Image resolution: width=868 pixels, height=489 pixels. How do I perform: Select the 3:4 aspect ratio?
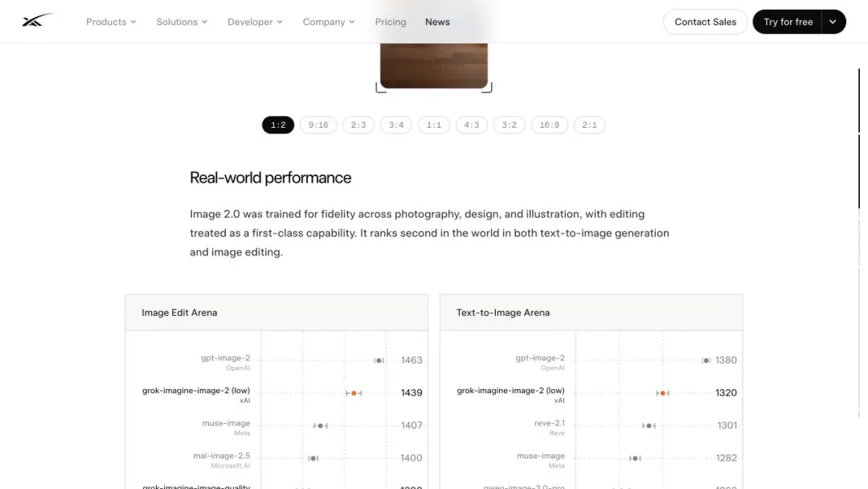point(395,125)
